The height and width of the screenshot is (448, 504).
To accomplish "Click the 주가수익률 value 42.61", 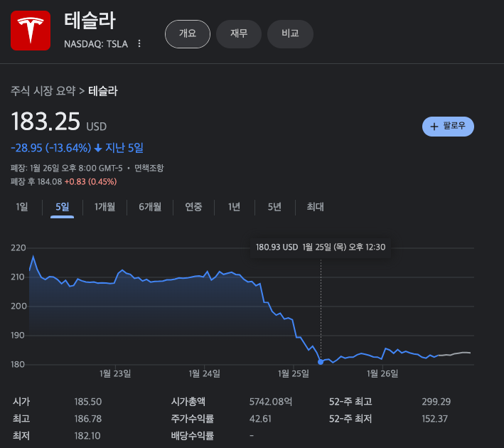I will pyautogui.click(x=260, y=419).
